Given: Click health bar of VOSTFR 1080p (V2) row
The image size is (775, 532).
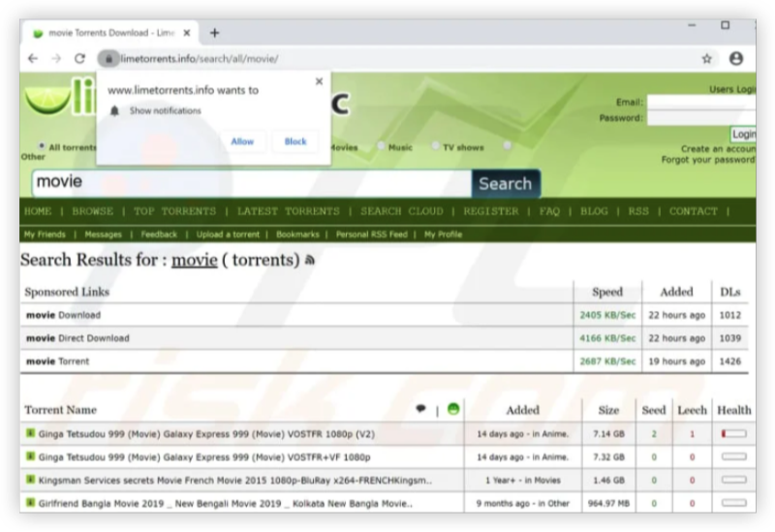Looking at the screenshot, I should pyautogui.click(x=734, y=433).
